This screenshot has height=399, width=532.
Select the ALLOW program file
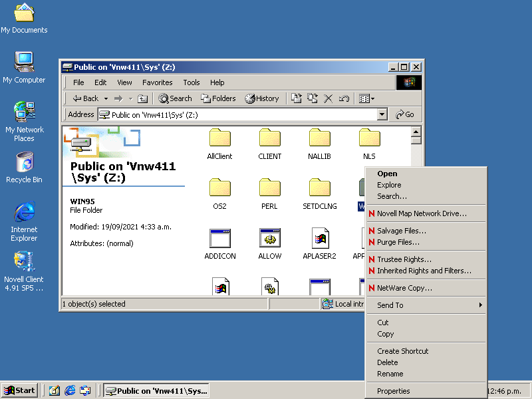(270, 244)
